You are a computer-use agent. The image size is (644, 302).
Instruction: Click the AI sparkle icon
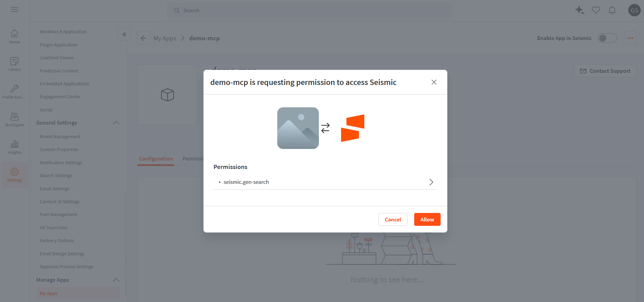click(580, 10)
